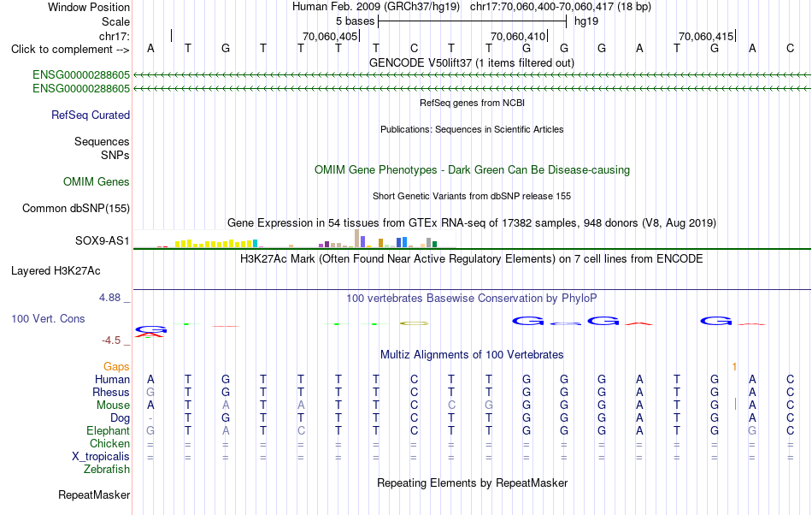This screenshot has width=812, height=515.
Task: Click the H3K27Ac Mark track title
Action: coord(472,258)
